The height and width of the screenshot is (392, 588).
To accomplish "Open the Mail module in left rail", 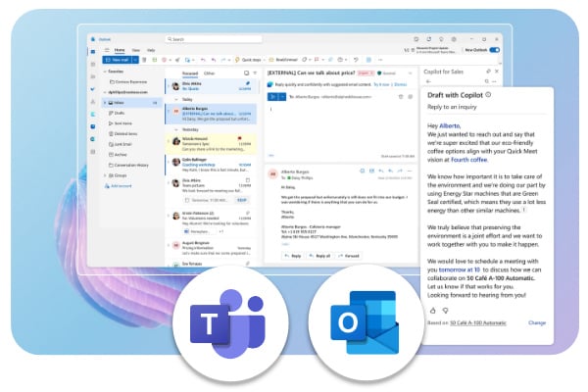I will pos(93,52).
